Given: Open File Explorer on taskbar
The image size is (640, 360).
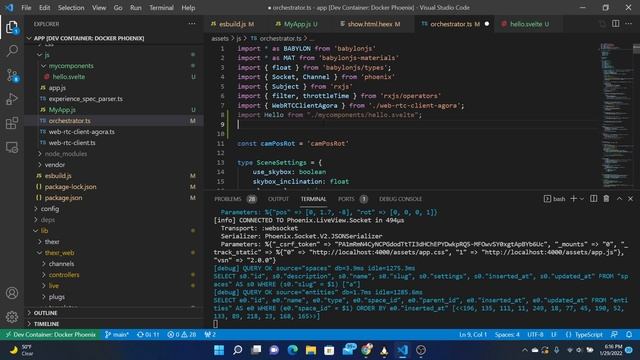Looking at the screenshot, I should tap(311, 350).
